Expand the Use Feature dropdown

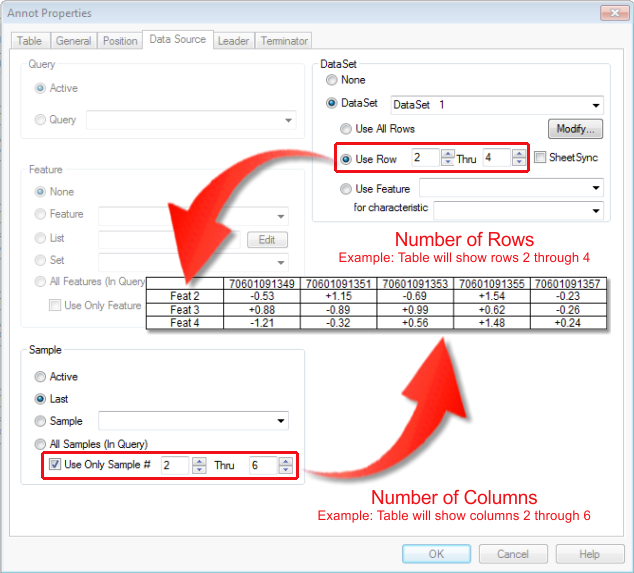coord(596,188)
